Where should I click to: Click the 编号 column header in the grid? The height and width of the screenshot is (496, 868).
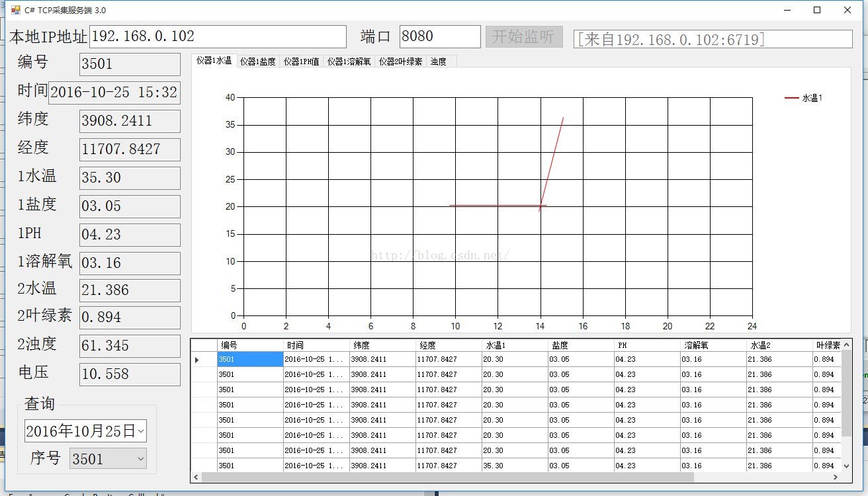(x=250, y=345)
